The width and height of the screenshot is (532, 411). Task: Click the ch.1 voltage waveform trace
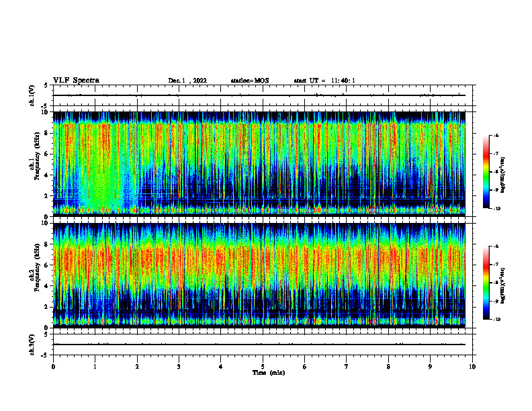[259, 95]
